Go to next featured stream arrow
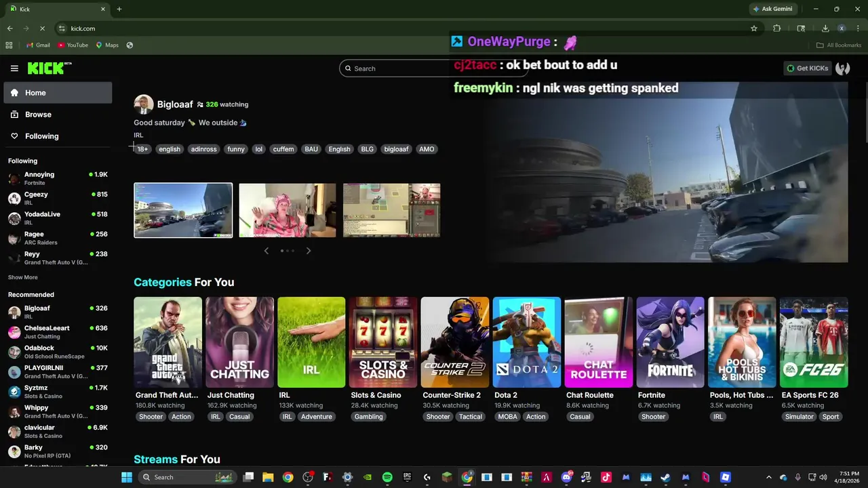 point(309,251)
